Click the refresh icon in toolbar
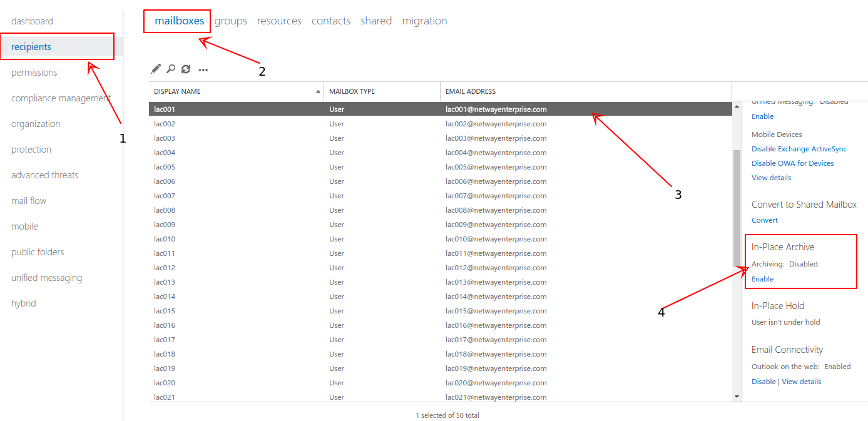 [x=186, y=69]
